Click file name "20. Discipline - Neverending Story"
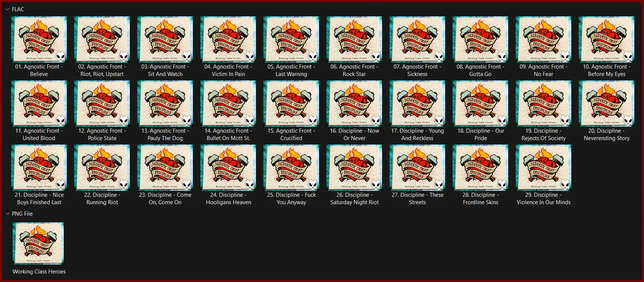The width and height of the screenshot is (644, 282). (607, 135)
